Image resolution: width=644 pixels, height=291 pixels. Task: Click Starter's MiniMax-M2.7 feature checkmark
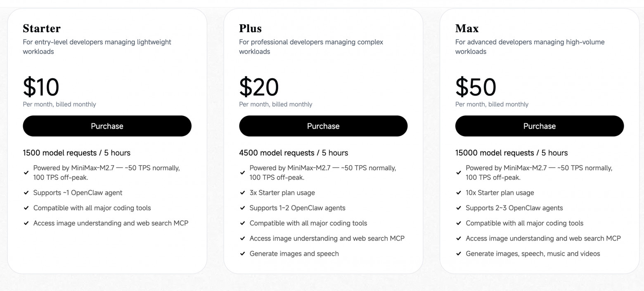26,173
